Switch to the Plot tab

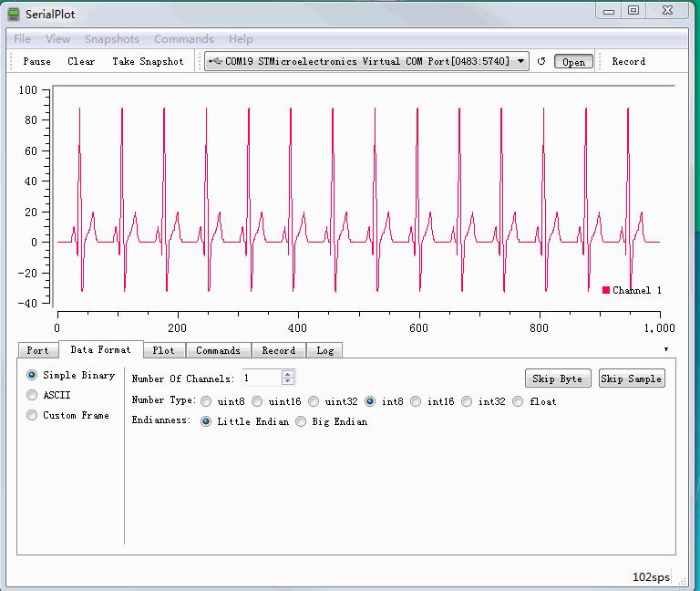[163, 350]
